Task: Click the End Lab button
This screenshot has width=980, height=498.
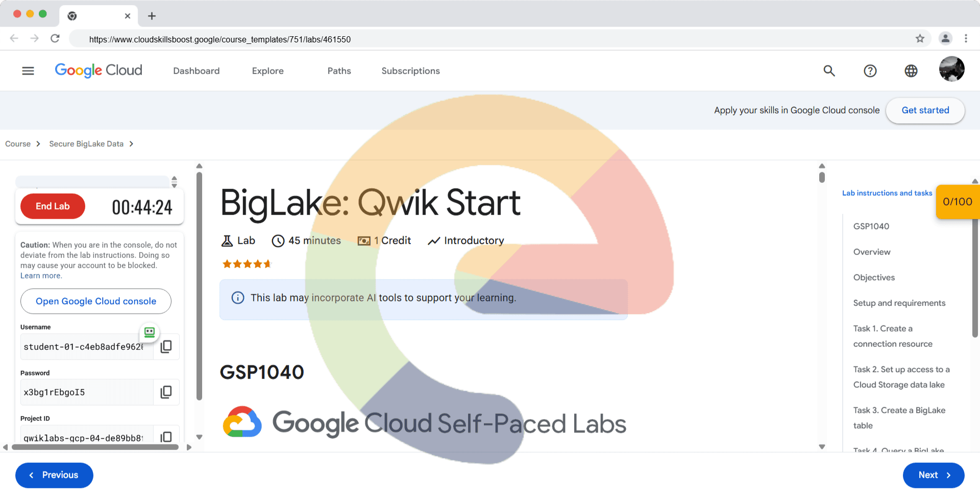Action: point(53,206)
